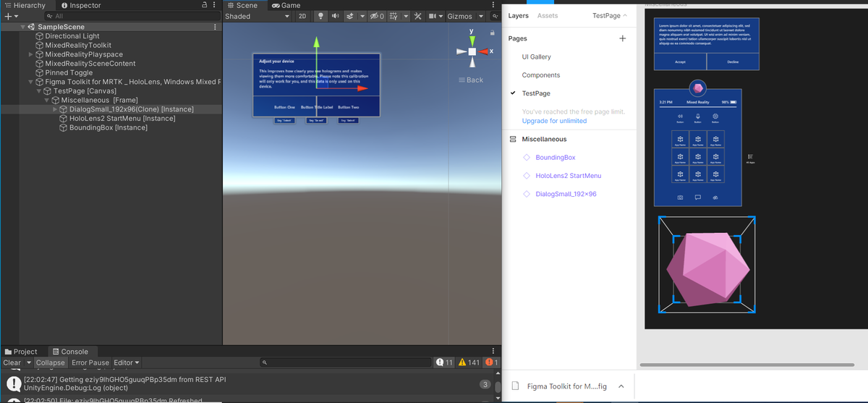Click the hidden objects eye-slash counter

pos(377,16)
